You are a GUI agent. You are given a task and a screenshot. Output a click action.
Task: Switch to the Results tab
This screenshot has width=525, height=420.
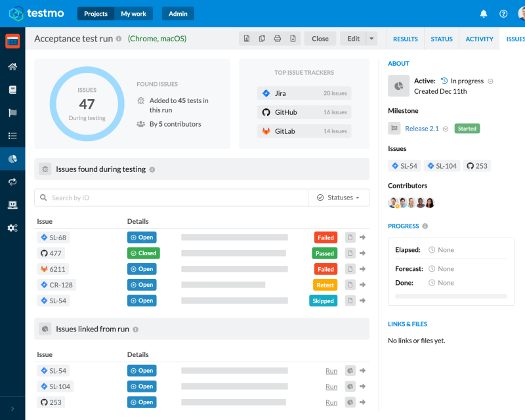tap(405, 39)
